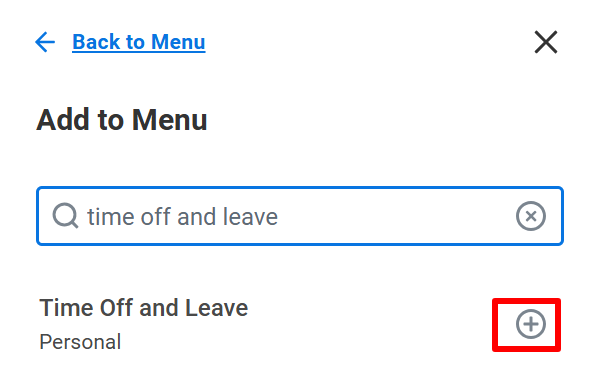Dismiss the panel with the top-right X
The image size is (595, 385).
coord(546,42)
